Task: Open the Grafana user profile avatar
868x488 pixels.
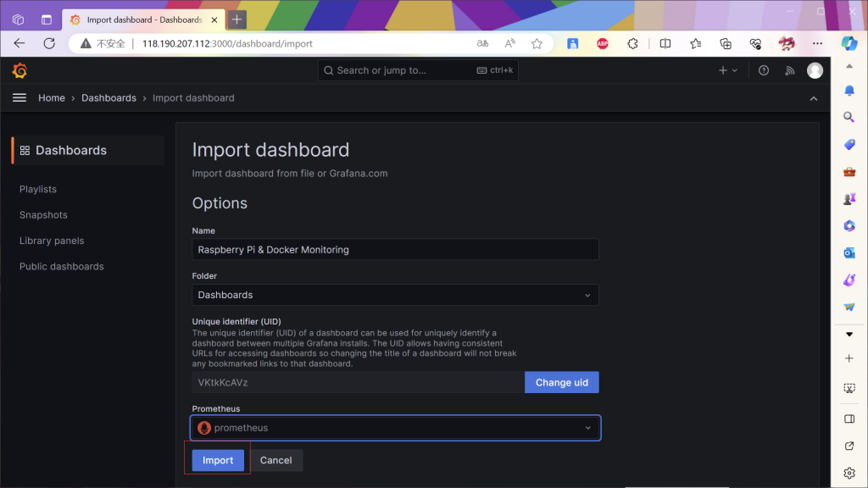Action: pyautogui.click(x=815, y=70)
